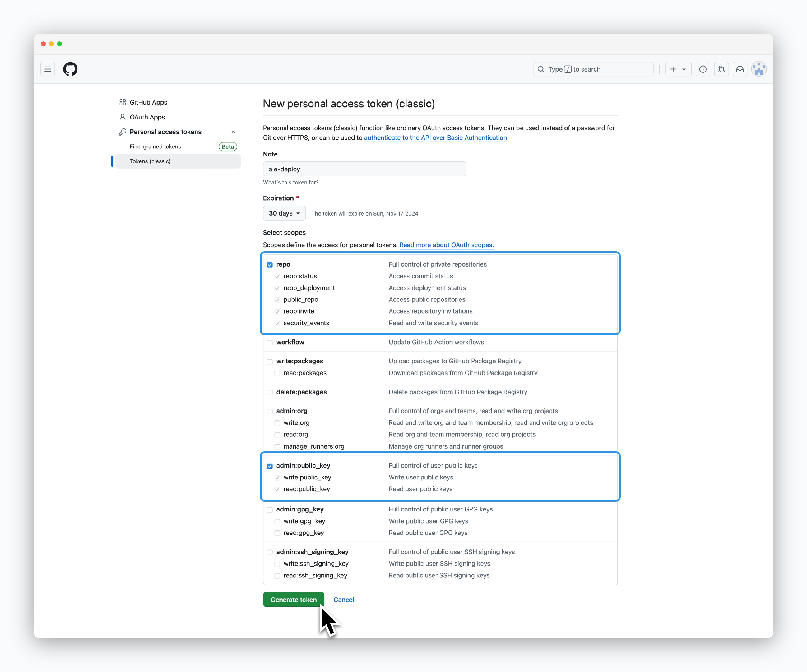Uncheck the admin:public_key checkbox
Viewport: 807px width, 672px height.
[x=270, y=466]
